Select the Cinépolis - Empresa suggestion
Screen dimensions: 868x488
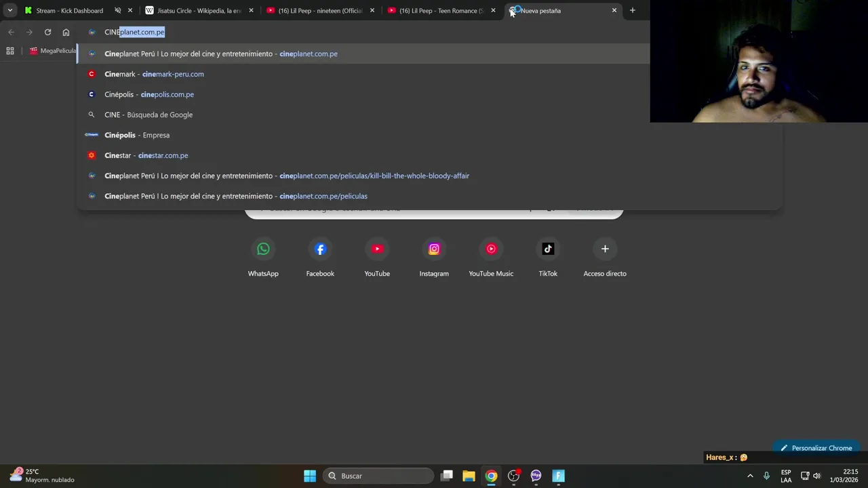(430, 135)
